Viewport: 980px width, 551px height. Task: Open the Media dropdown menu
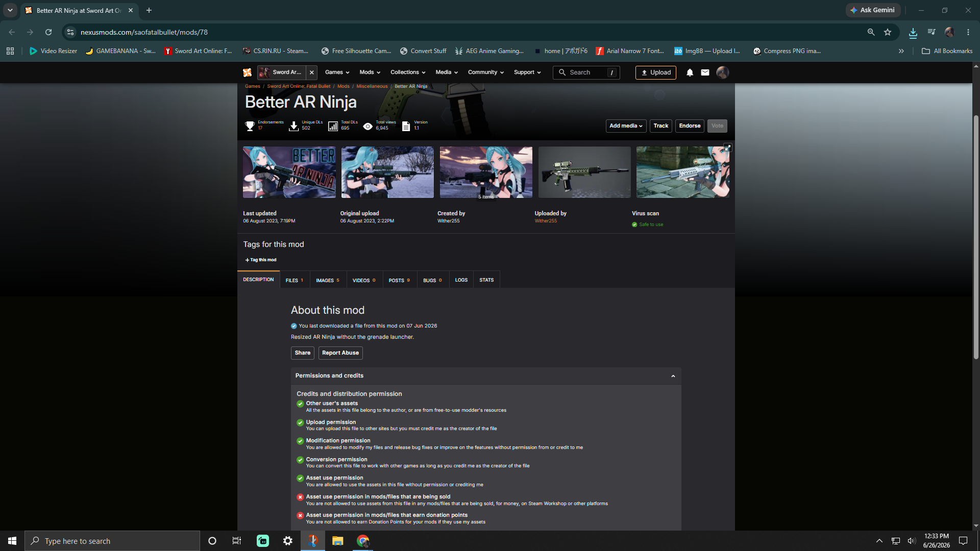[447, 72]
